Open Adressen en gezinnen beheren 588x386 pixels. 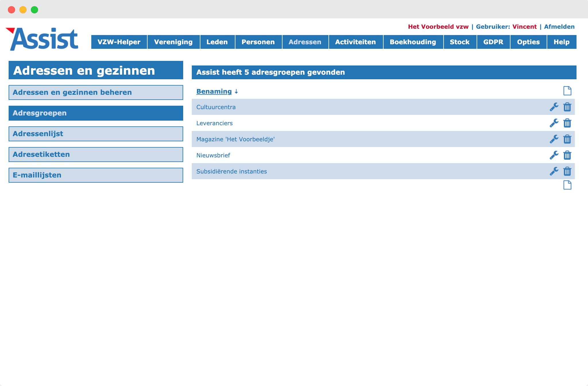[x=96, y=92]
